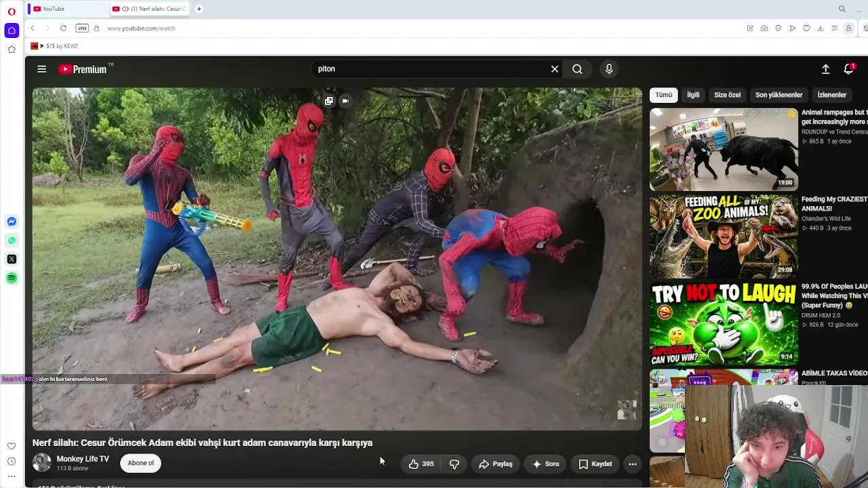Open the browser downloads panel

[821, 28]
